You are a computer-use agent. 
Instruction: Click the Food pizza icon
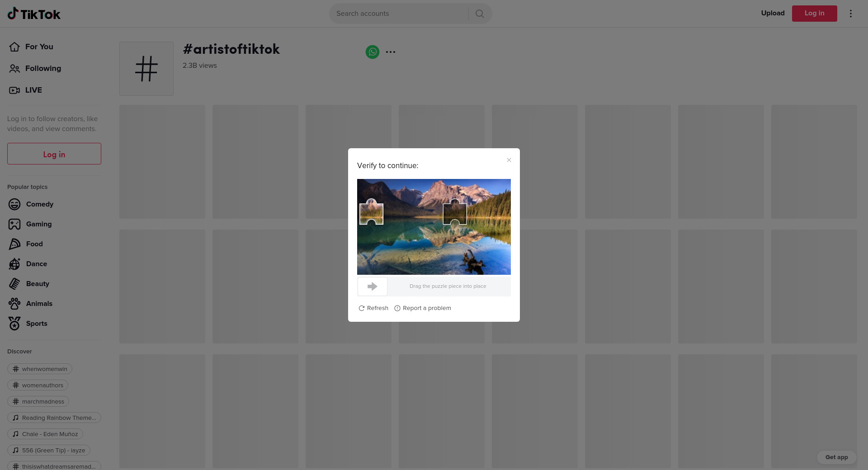click(14, 244)
